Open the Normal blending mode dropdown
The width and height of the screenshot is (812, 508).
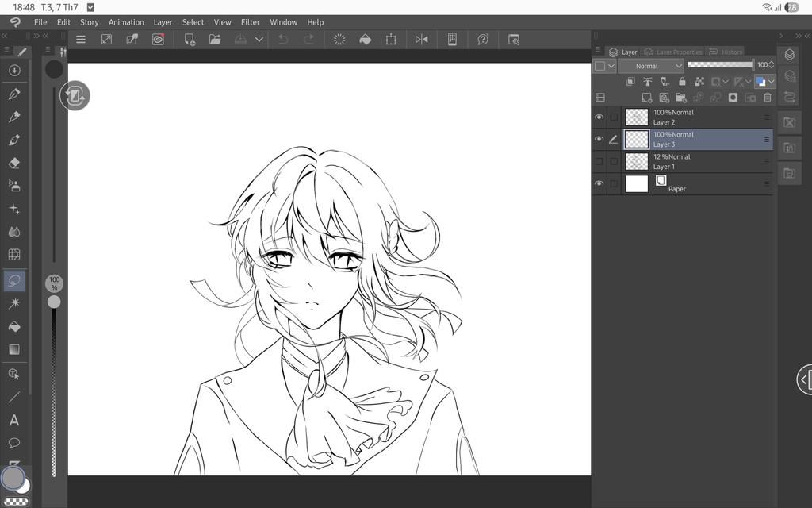click(x=651, y=66)
